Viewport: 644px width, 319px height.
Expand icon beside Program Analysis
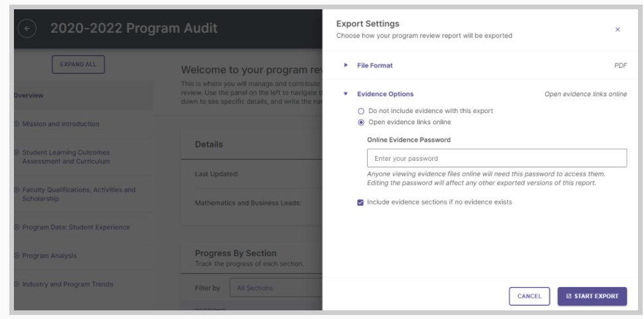click(x=17, y=255)
